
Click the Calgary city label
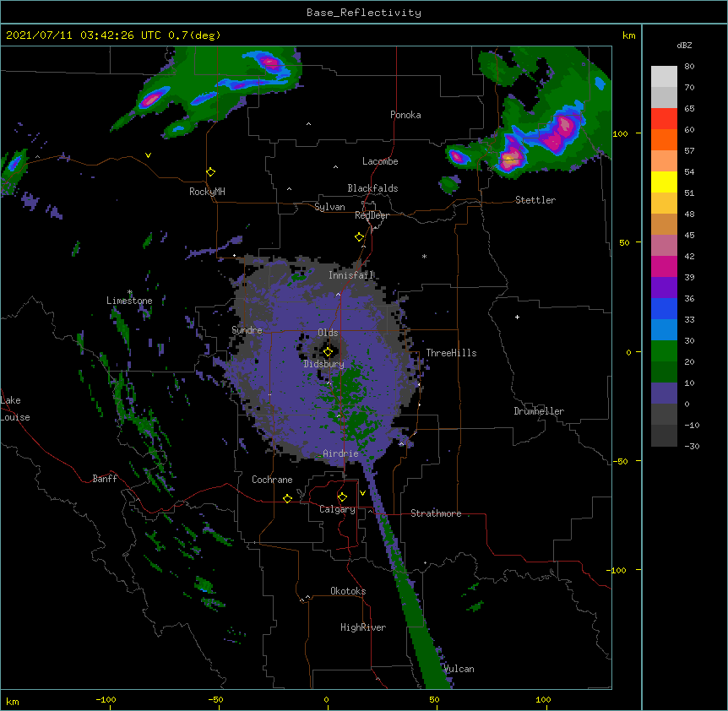click(337, 509)
